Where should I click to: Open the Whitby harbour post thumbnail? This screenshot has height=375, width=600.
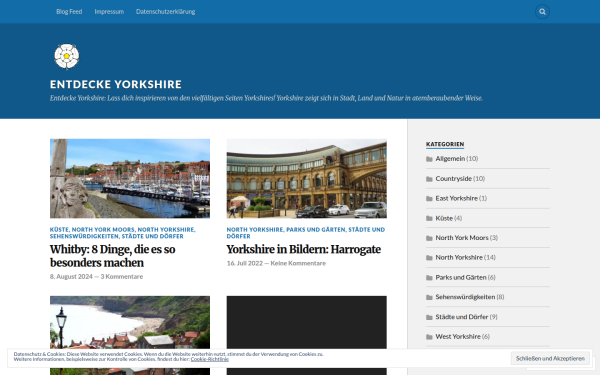tap(130, 178)
